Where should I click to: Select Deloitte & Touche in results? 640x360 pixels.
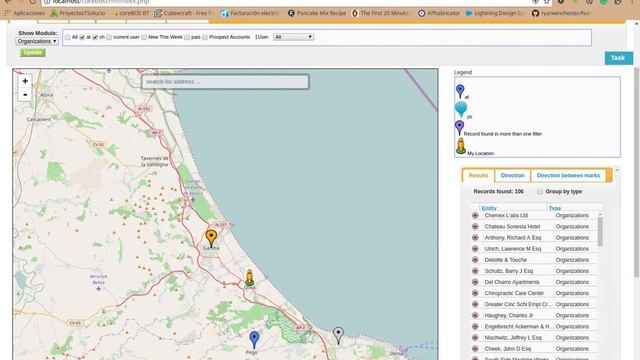tap(506, 260)
